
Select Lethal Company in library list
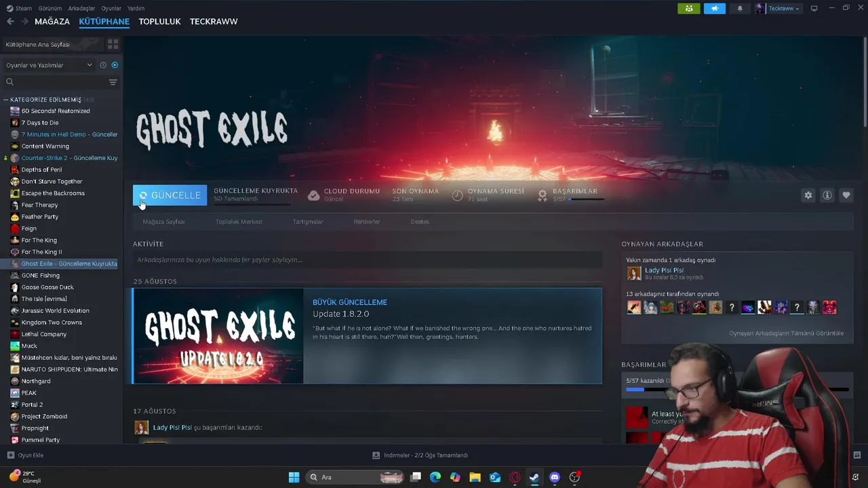coord(44,334)
